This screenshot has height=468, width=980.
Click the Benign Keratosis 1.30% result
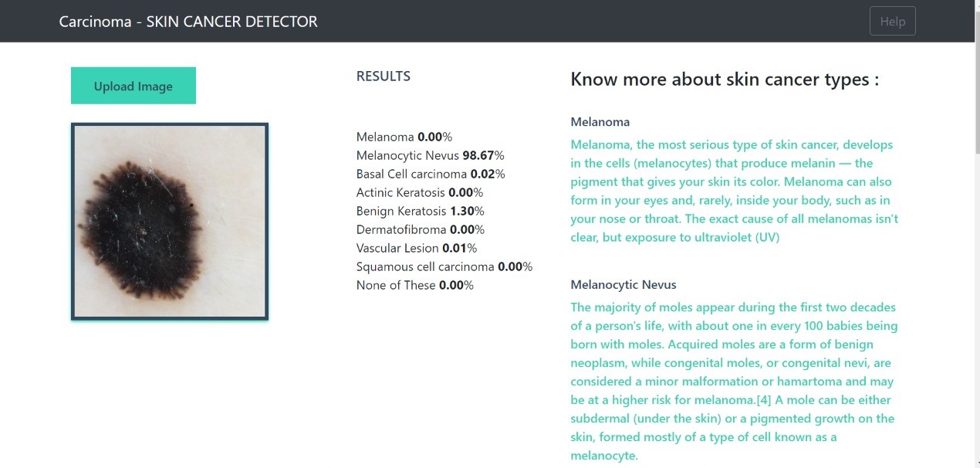pyautogui.click(x=420, y=211)
